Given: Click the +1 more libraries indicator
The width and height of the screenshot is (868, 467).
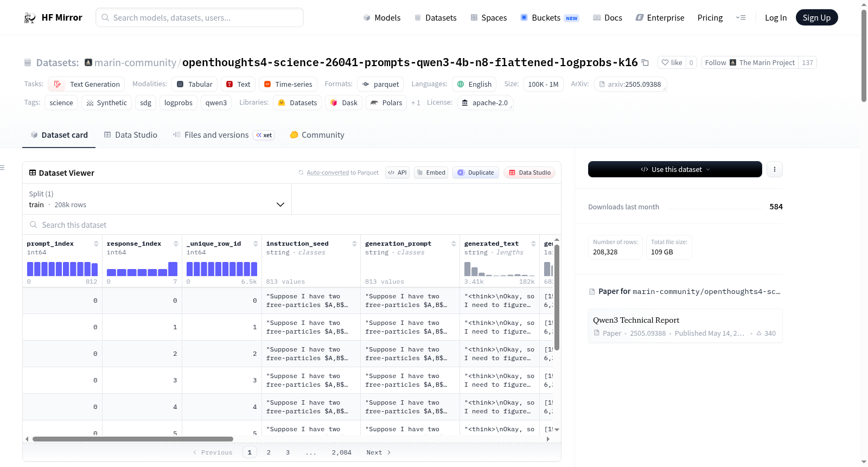Looking at the screenshot, I should coord(416,103).
